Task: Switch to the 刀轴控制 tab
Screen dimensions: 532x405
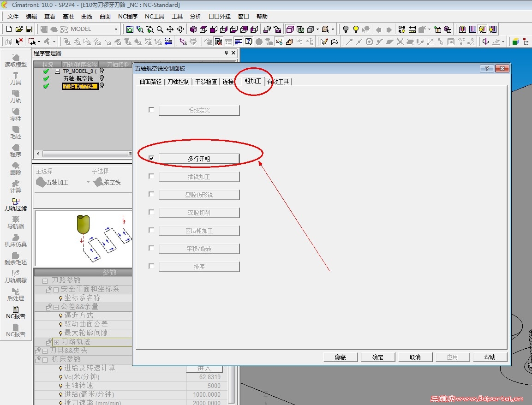Action: point(178,82)
